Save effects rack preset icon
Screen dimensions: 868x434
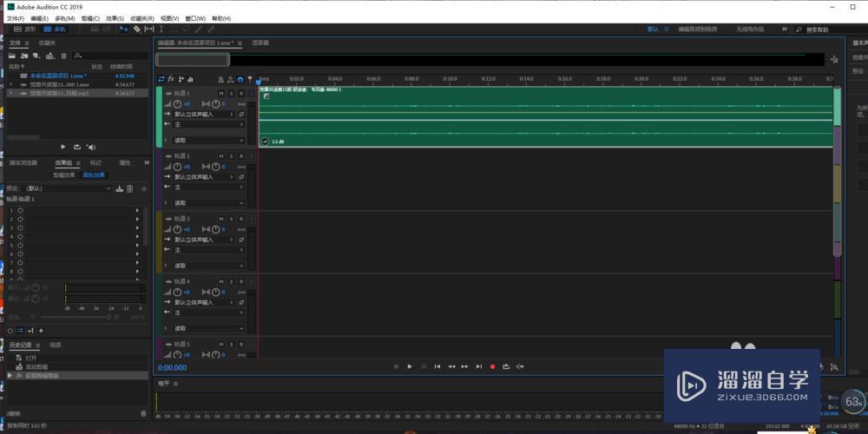(119, 188)
